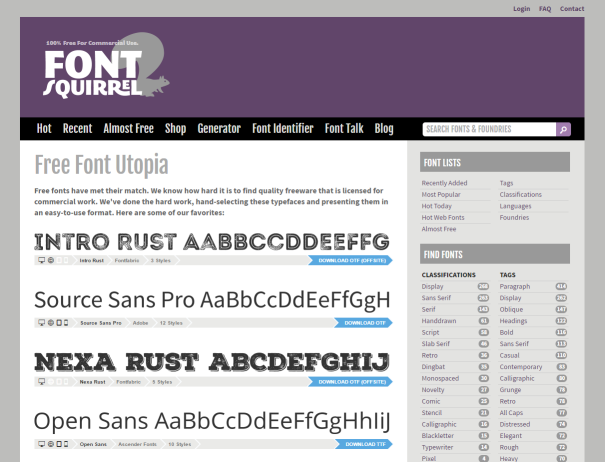The width and height of the screenshot is (605, 462).
Task: Open Languages in Font Lists
Action: tap(515, 206)
